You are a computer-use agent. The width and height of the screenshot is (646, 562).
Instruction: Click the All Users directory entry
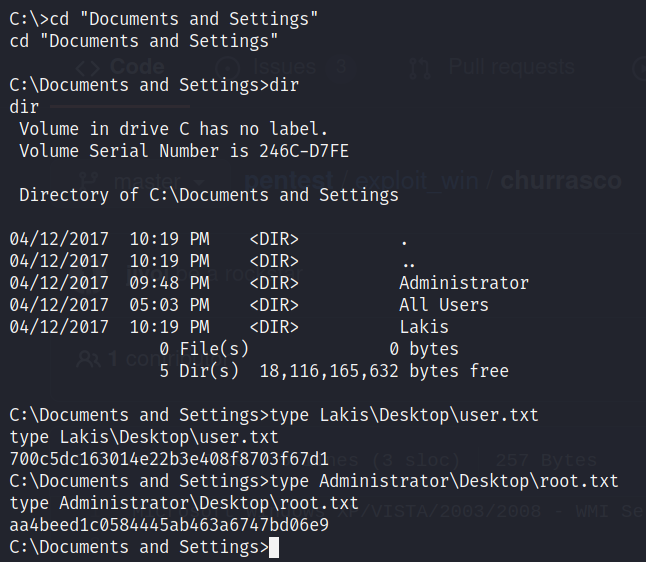point(443,305)
